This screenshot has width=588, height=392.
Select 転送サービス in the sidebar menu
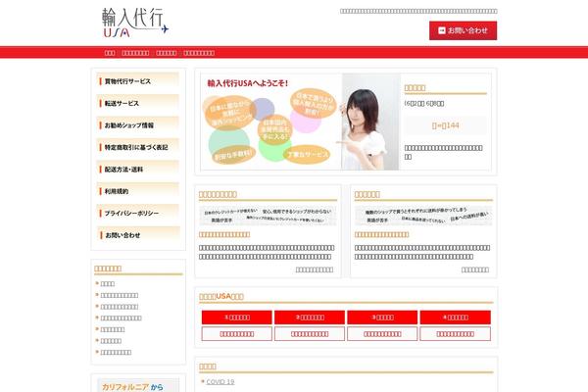[x=137, y=103]
